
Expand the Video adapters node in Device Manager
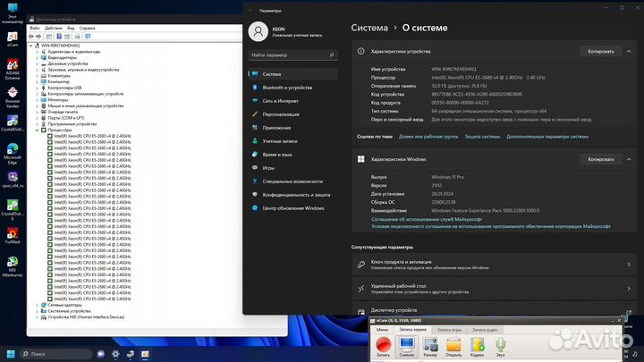pyautogui.click(x=38, y=59)
